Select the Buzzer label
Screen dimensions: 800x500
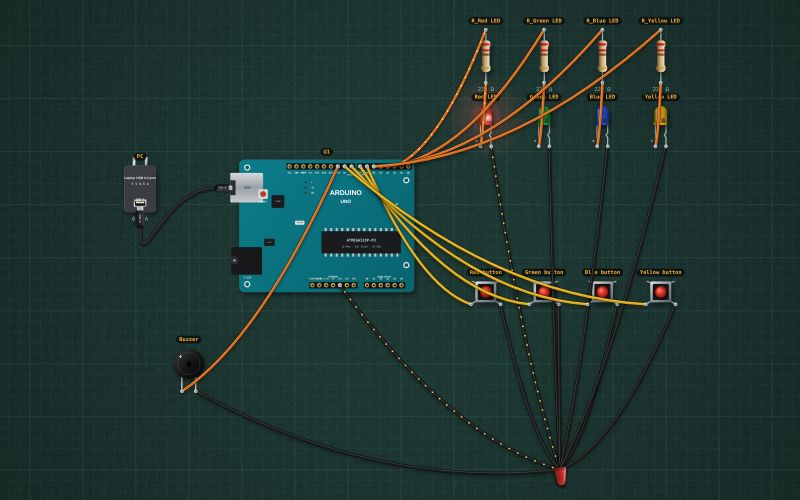coord(188,339)
